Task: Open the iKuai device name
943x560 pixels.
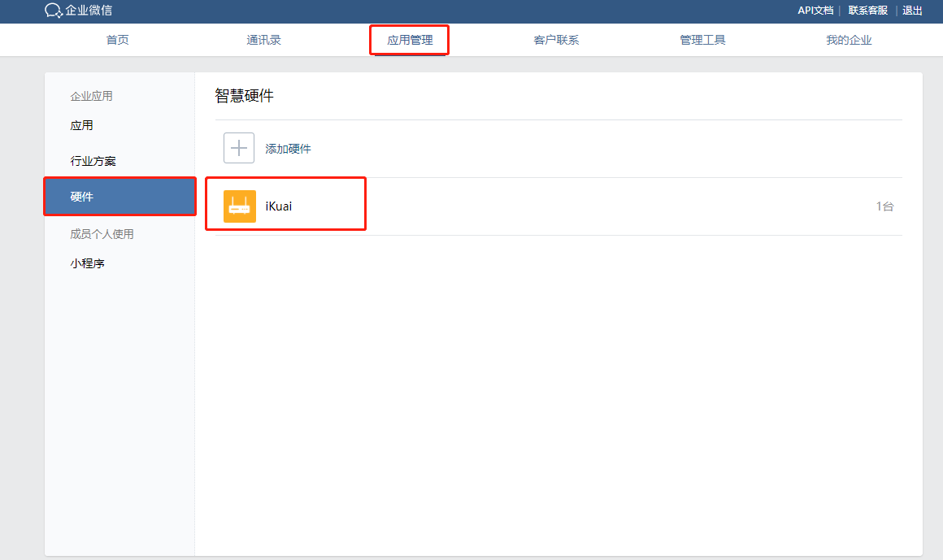Action: click(x=279, y=206)
